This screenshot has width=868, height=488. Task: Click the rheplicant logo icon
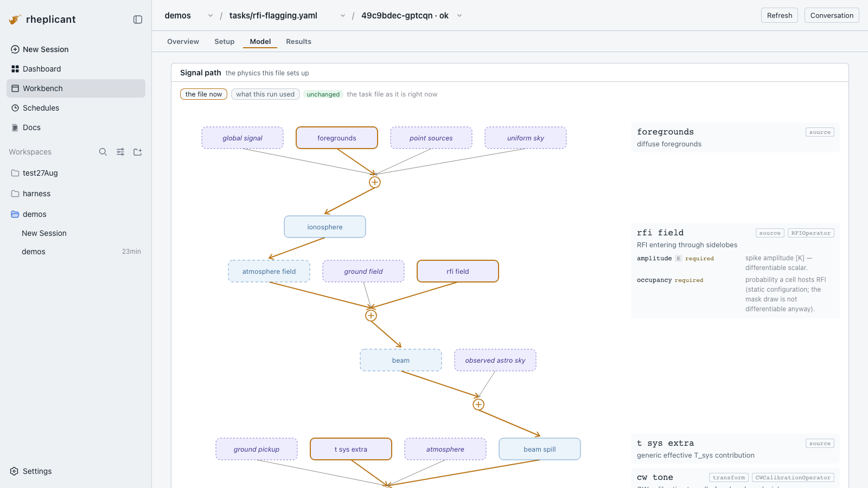(x=15, y=20)
